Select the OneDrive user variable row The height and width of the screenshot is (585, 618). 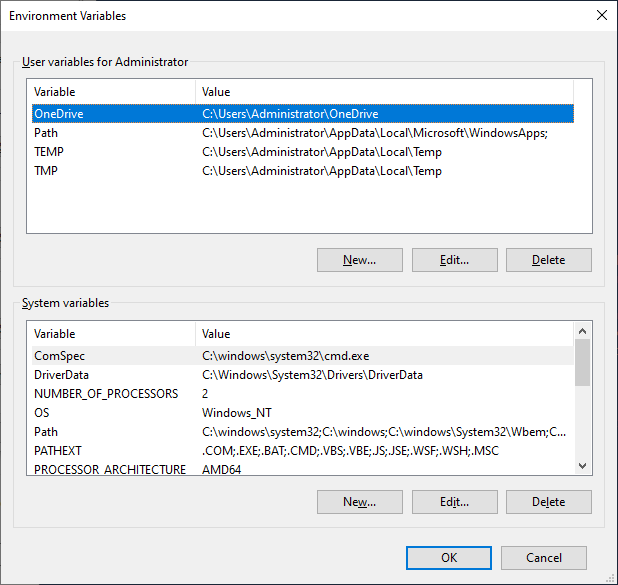[303, 114]
